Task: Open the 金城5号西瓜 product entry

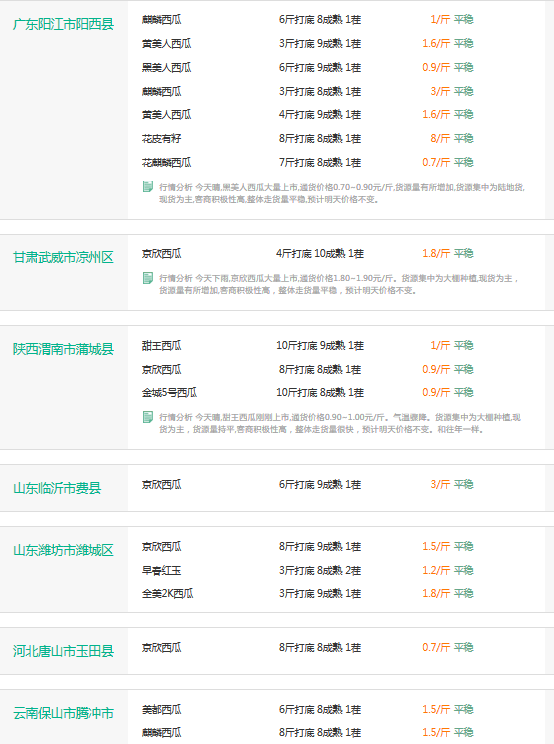Action: (169, 392)
